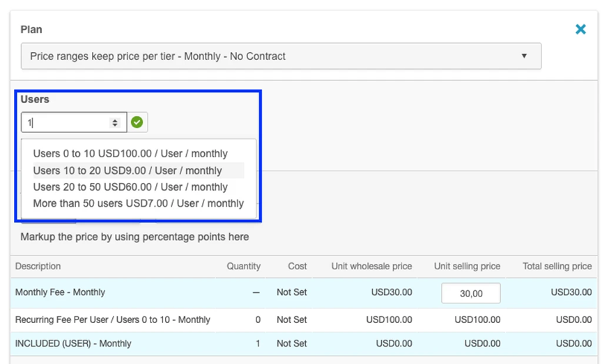Click the Users field stepper arrows
The height and width of the screenshot is (364, 602).
coord(115,122)
